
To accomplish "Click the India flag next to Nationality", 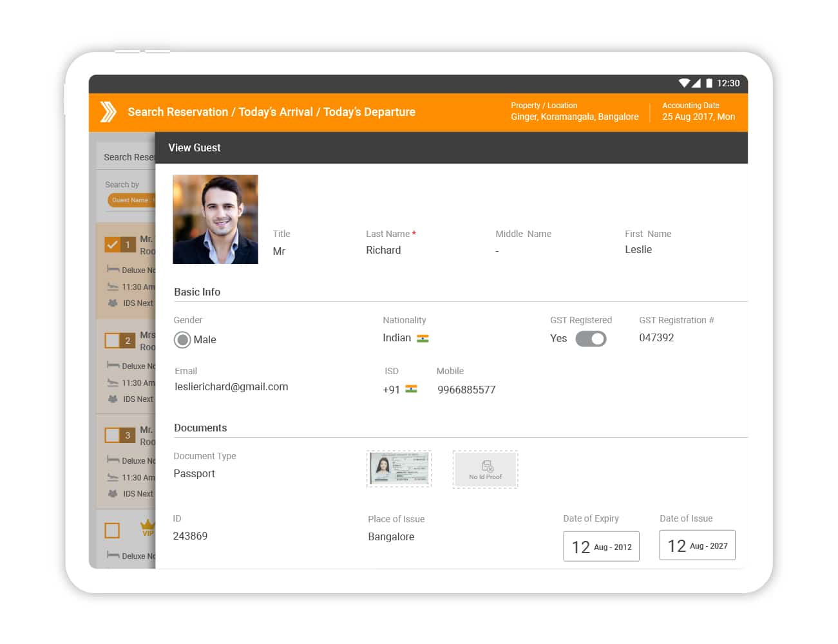I will [423, 339].
